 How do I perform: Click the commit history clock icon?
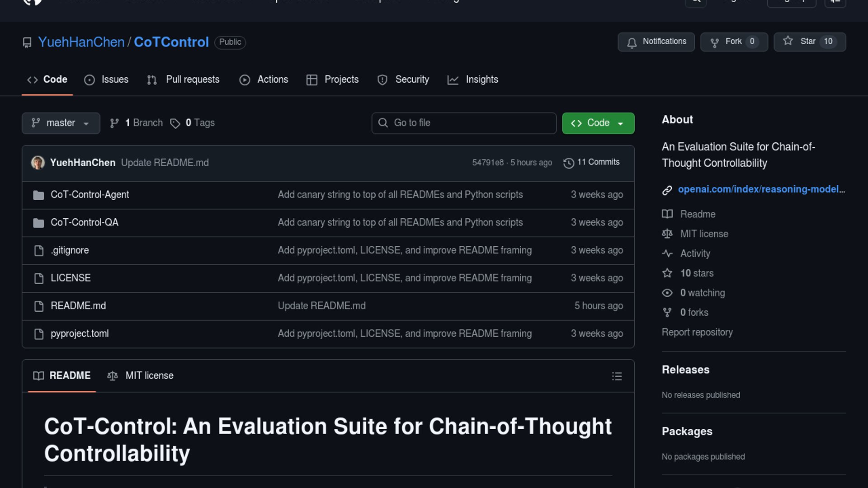tap(568, 163)
